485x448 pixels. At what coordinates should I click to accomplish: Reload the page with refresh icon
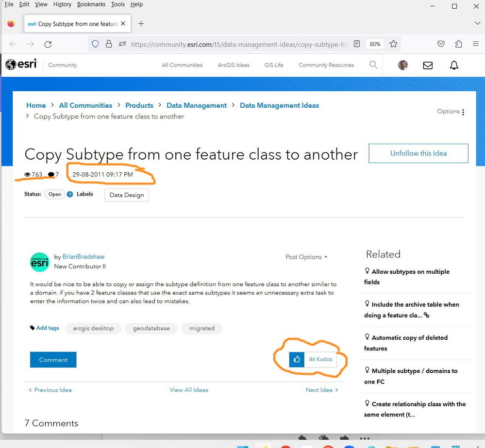point(48,44)
